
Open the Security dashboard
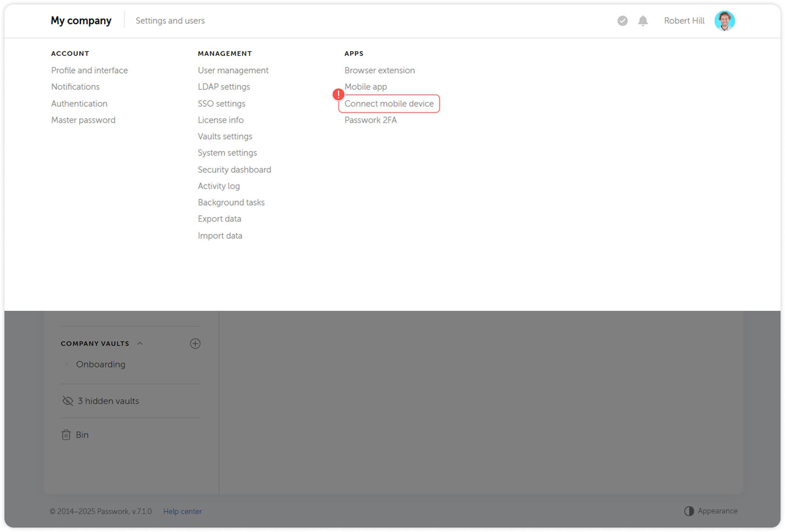(234, 169)
